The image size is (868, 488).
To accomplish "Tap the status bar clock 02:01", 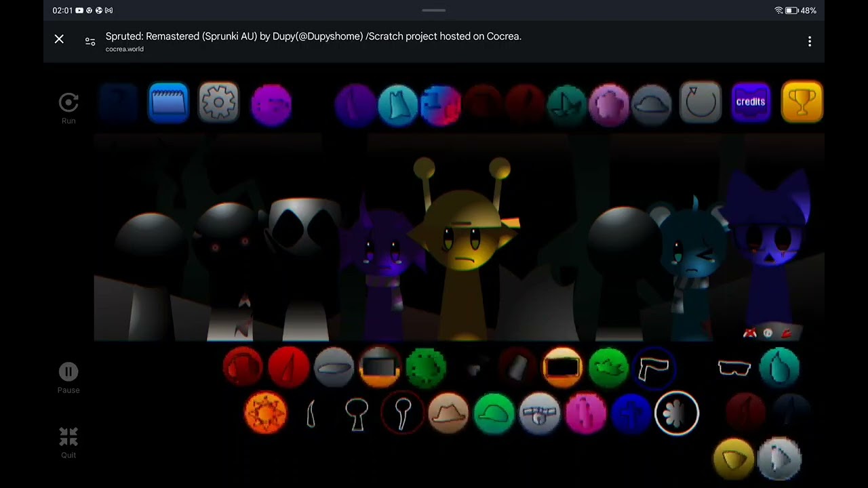I will pyautogui.click(x=62, y=11).
